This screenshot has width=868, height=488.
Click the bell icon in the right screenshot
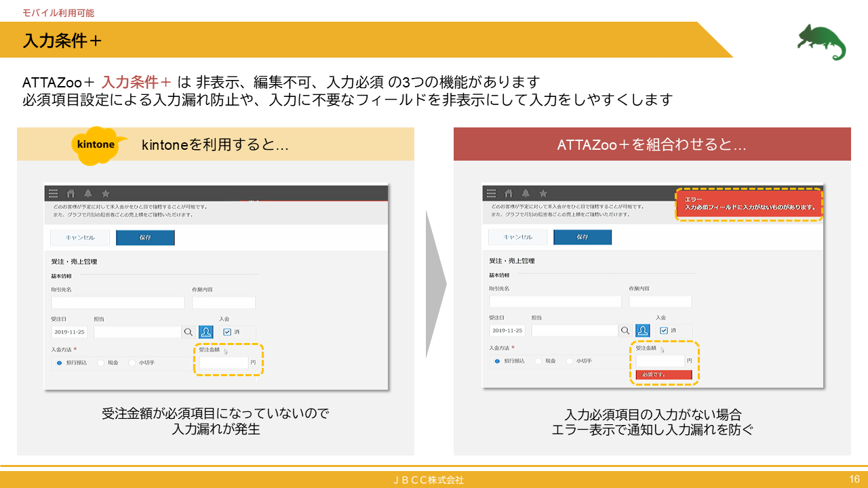pos(526,194)
